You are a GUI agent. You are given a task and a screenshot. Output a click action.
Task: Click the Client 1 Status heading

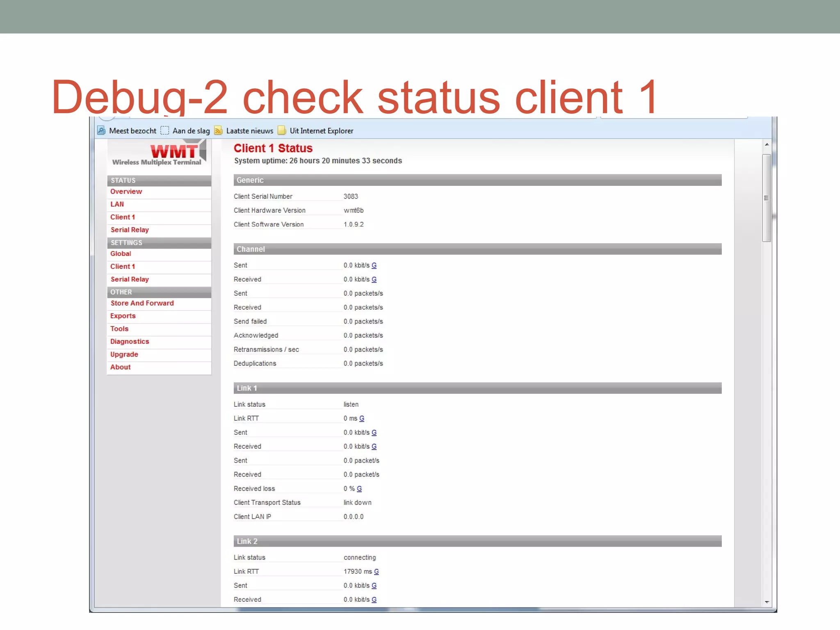click(273, 148)
